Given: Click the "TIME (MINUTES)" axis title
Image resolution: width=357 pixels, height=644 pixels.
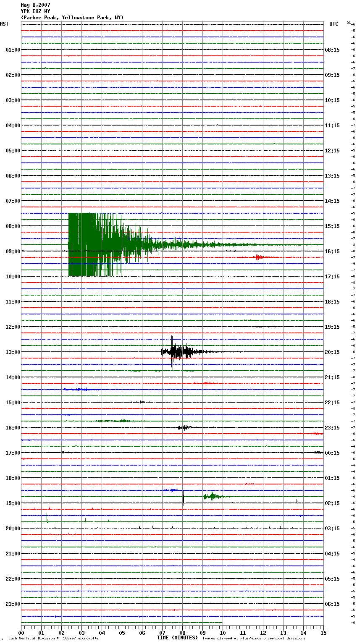Looking at the screenshot, I should 177,638.
